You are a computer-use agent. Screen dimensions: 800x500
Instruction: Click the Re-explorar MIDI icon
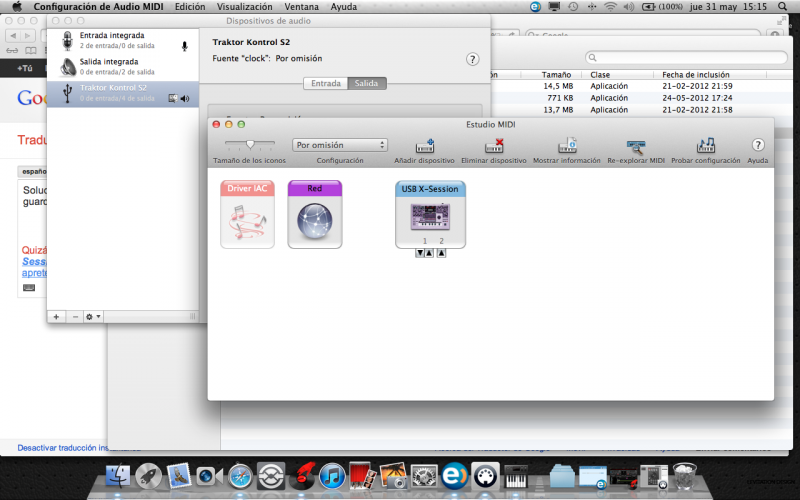point(636,146)
